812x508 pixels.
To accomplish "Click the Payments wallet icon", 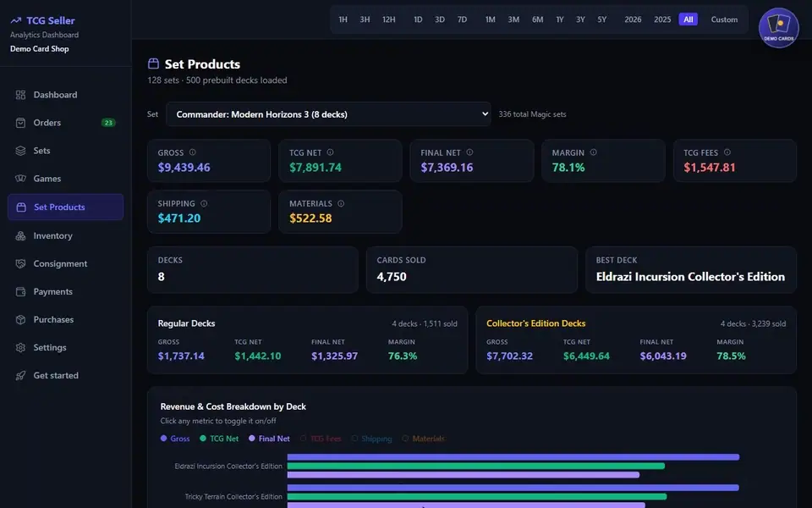I will 20,292.
